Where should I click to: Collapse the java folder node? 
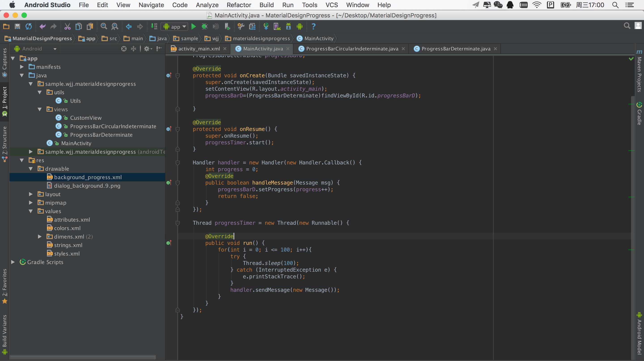click(22, 76)
